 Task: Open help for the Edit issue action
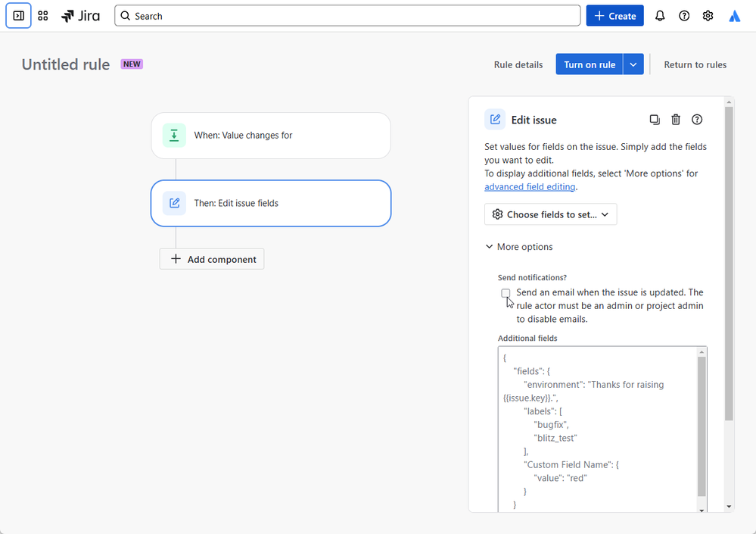pyautogui.click(x=697, y=120)
